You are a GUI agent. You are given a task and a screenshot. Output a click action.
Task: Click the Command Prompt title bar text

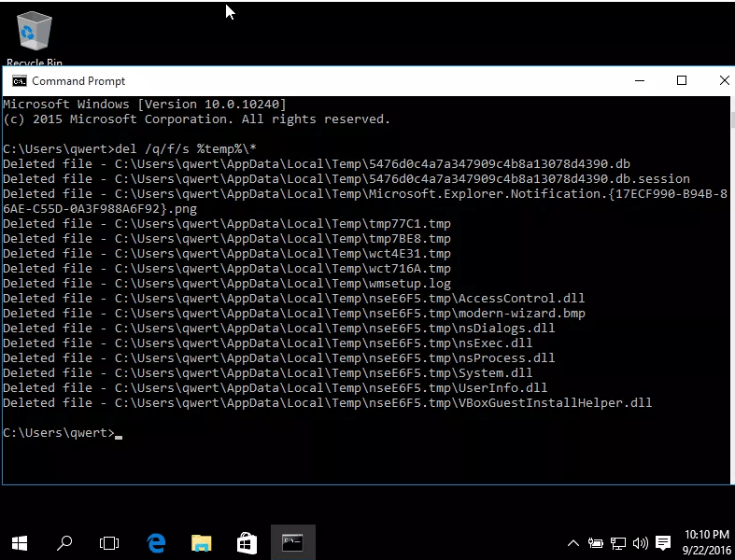pos(78,81)
